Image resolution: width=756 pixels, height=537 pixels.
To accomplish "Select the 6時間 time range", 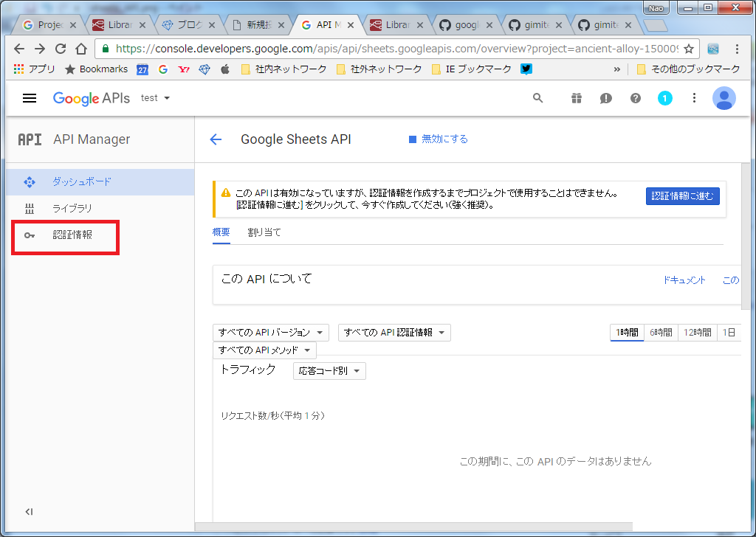I will click(x=661, y=333).
